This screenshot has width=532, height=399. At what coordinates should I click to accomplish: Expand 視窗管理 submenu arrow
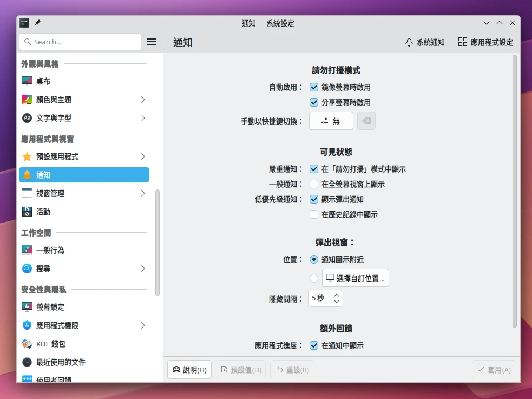pos(143,193)
